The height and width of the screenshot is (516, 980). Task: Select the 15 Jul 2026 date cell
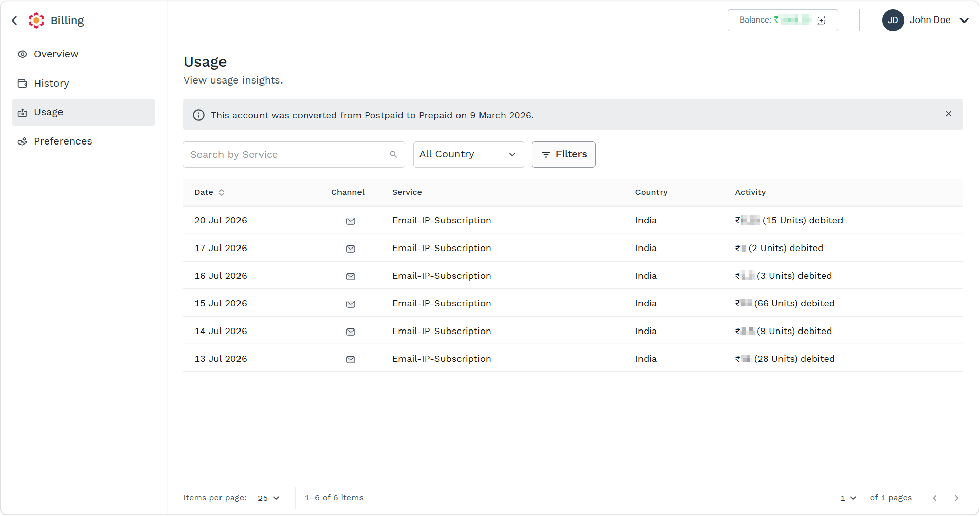pos(221,303)
